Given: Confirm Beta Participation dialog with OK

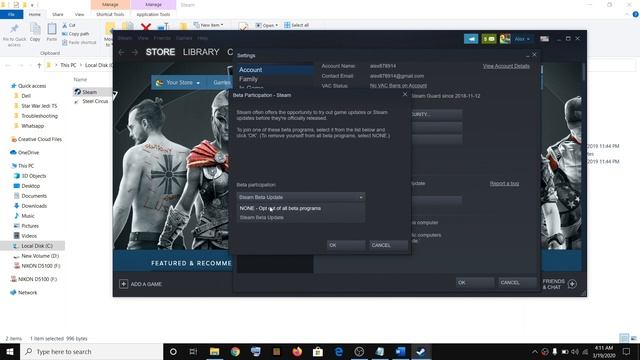Looking at the screenshot, I should (346, 245).
